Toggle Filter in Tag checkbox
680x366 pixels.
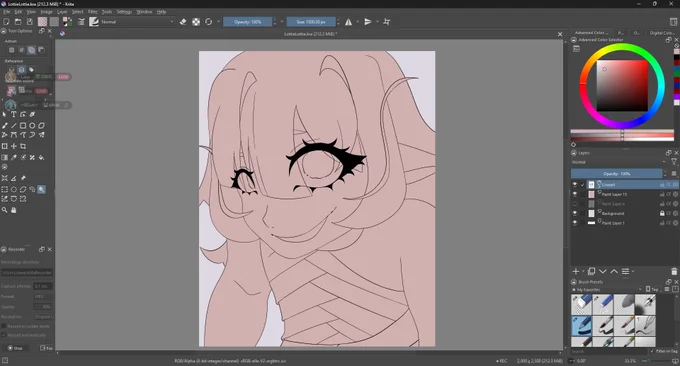coord(652,351)
